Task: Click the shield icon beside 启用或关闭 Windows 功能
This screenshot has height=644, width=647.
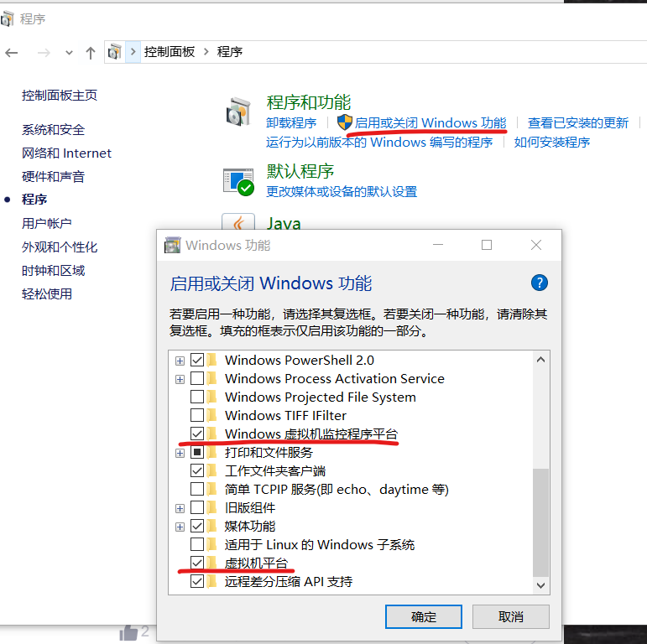Action: (x=345, y=122)
